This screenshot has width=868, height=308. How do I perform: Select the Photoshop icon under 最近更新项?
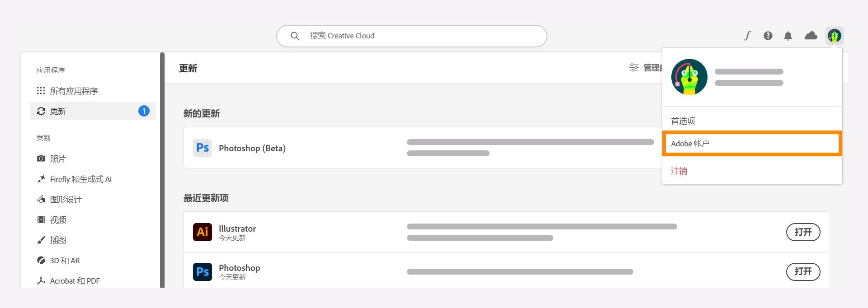(x=202, y=271)
